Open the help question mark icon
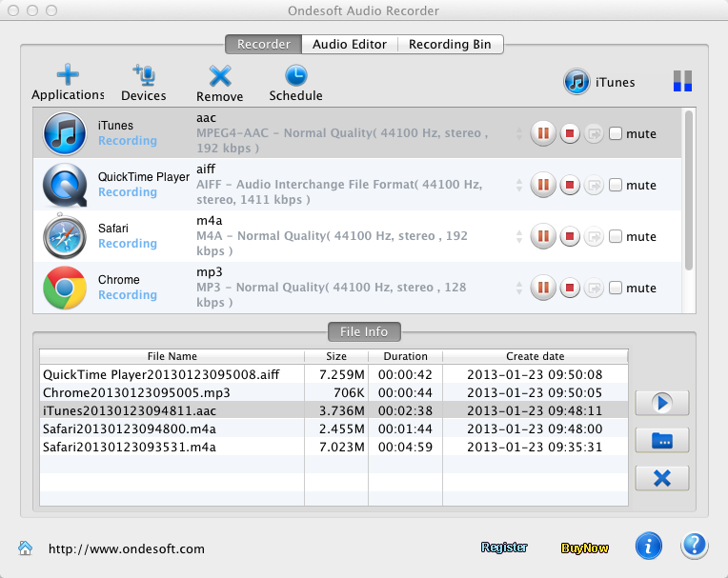This screenshot has width=728, height=578. (x=695, y=546)
